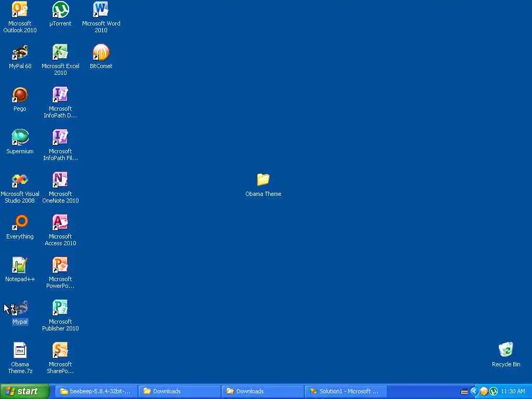The width and height of the screenshot is (532, 399).
Task: Click the 11:30 AM taskbar clock
Action: coord(513,392)
